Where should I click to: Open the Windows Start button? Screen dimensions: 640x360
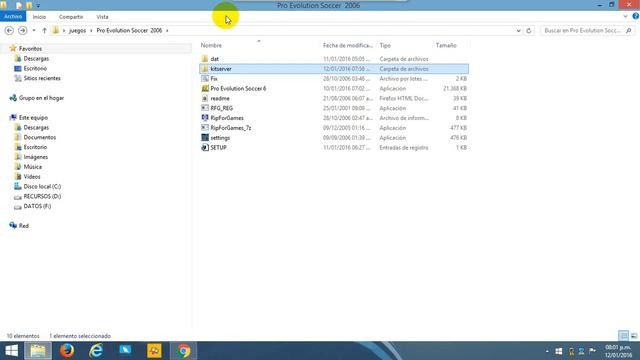[x=11, y=351]
